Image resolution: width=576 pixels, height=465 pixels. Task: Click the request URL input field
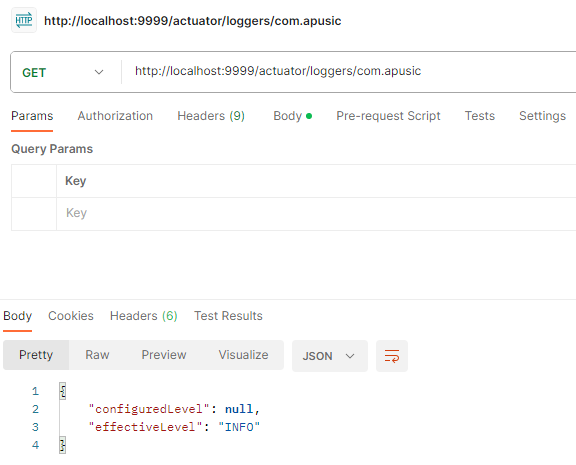click(x=349, y=71)
